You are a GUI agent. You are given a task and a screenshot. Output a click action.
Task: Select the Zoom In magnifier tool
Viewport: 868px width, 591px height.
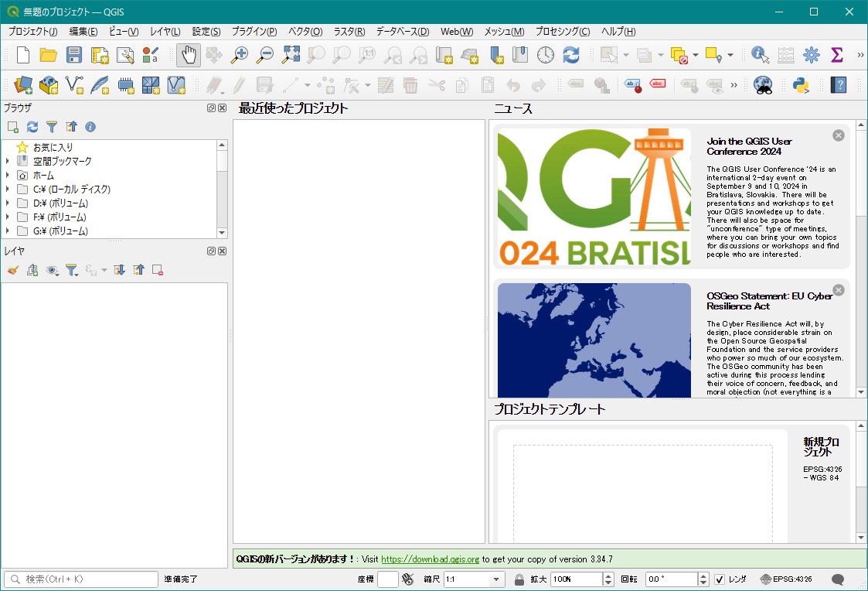click(239, 55)
